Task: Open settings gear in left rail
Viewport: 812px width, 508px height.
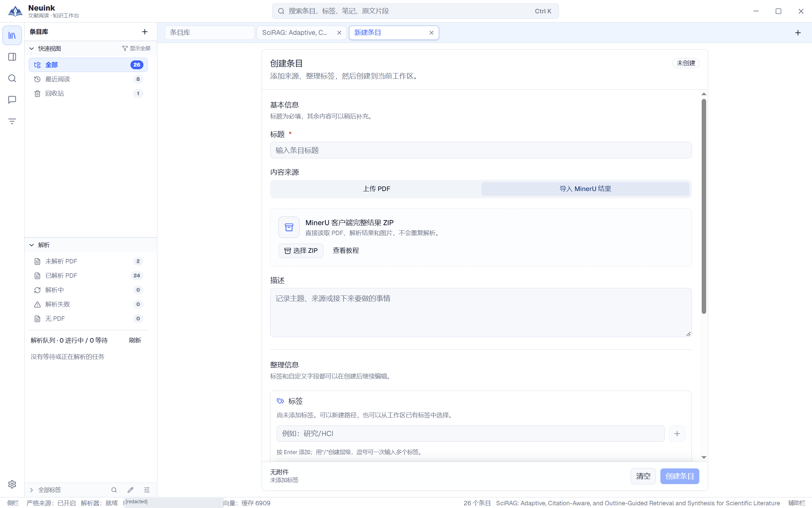Action: [12, 484]
